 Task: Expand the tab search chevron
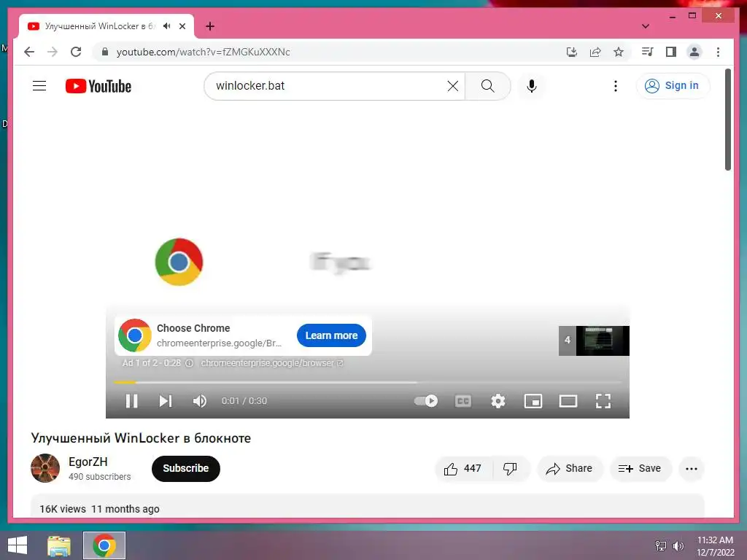point(645,26)
